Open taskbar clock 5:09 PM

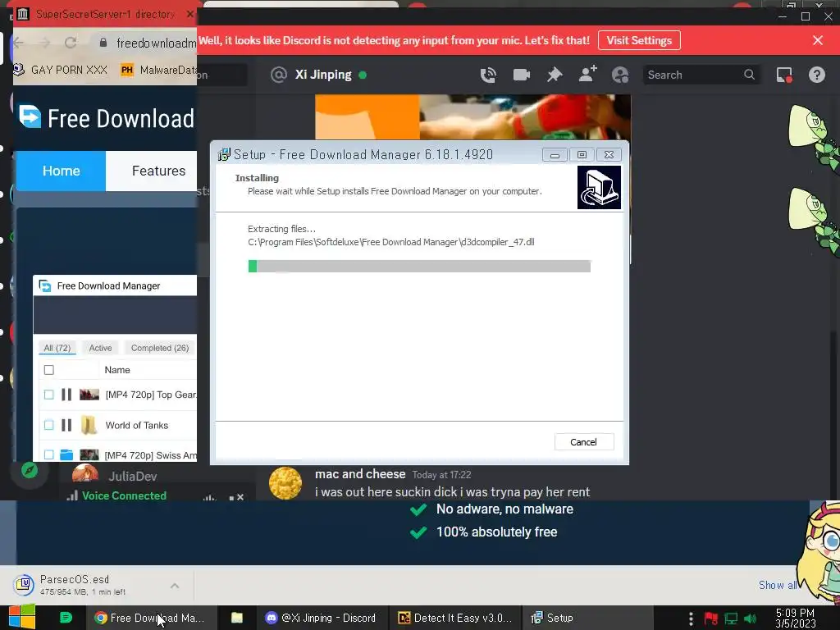[795, 618]
